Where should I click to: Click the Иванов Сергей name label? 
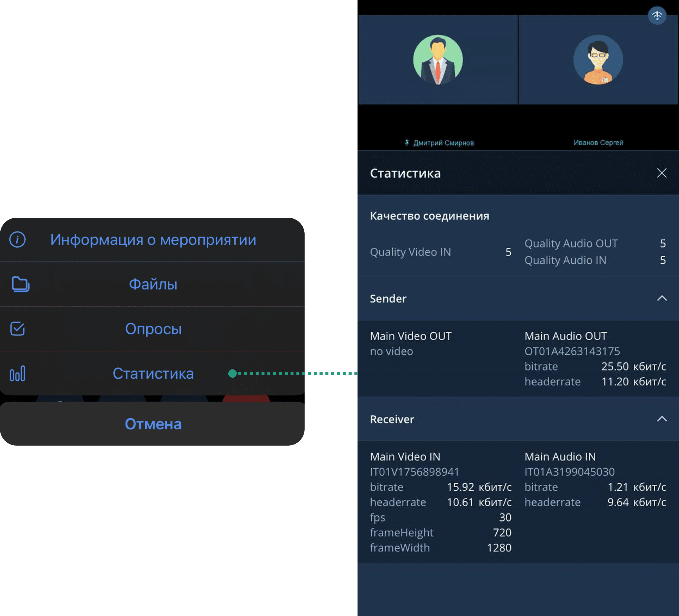click(x=598, y=143)
